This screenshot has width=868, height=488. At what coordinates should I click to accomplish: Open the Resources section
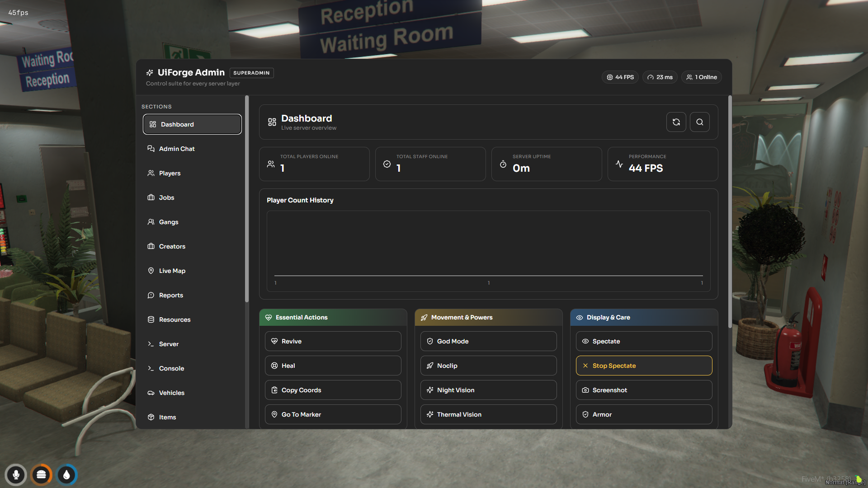(x=192, y=319)
